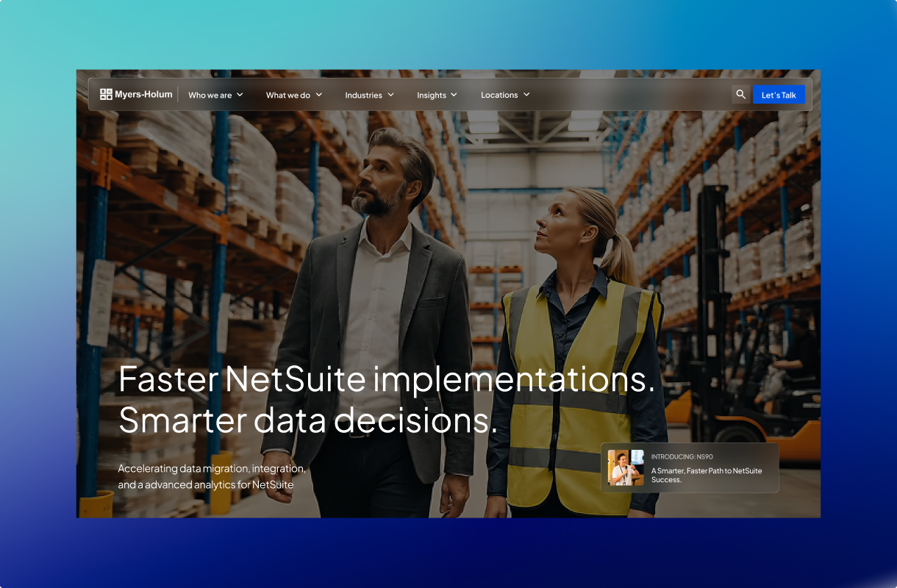
Task: Expand the chevron beside Locations
Action: click(527, 95)
